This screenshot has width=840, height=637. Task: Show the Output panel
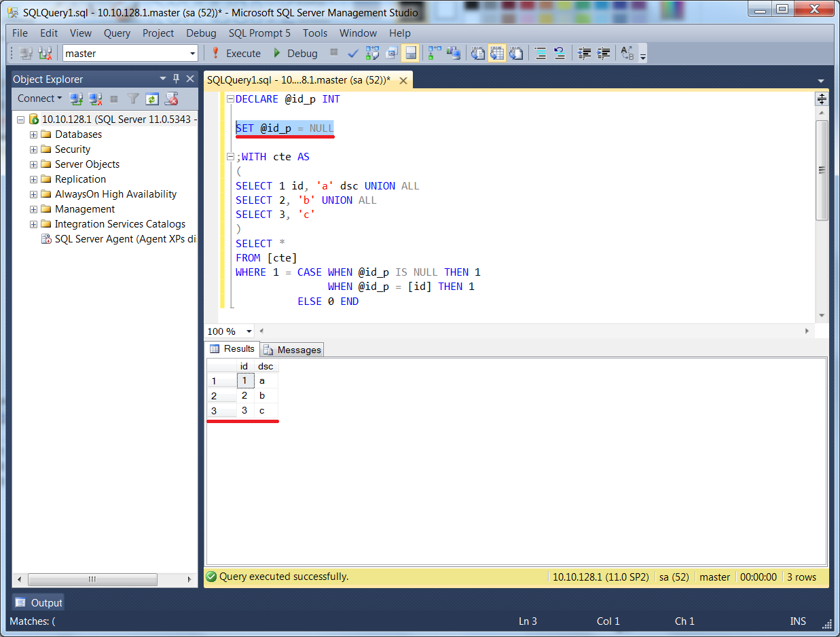(x=37, y=602)
